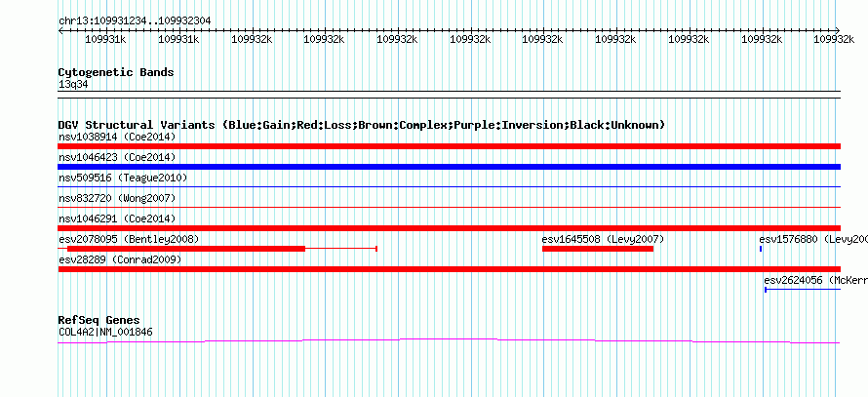
Task: Open the nsv1038914 (Coe2014) label
Action: [x=117, y=137]
